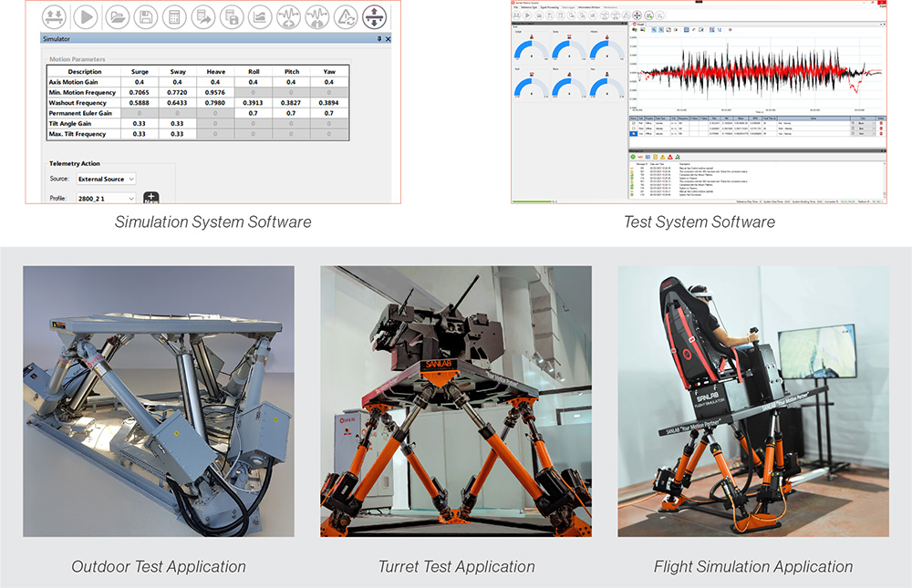912x588 pixels.
Task: Click the platform up-down arrows icon
Action: (x=374, y=15)
